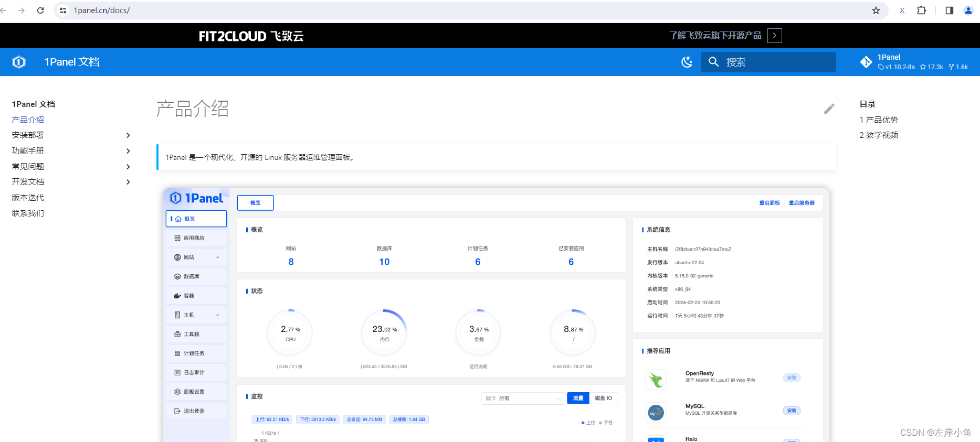Switch monitor to 流量 tab
This screenshot has width=980, height=442.
(578, 398)
